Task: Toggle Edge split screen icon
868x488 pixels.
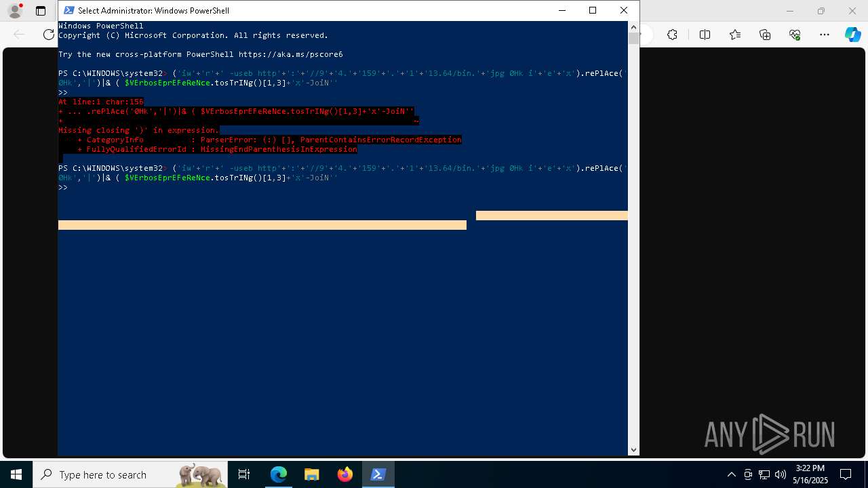Action: 705,35
